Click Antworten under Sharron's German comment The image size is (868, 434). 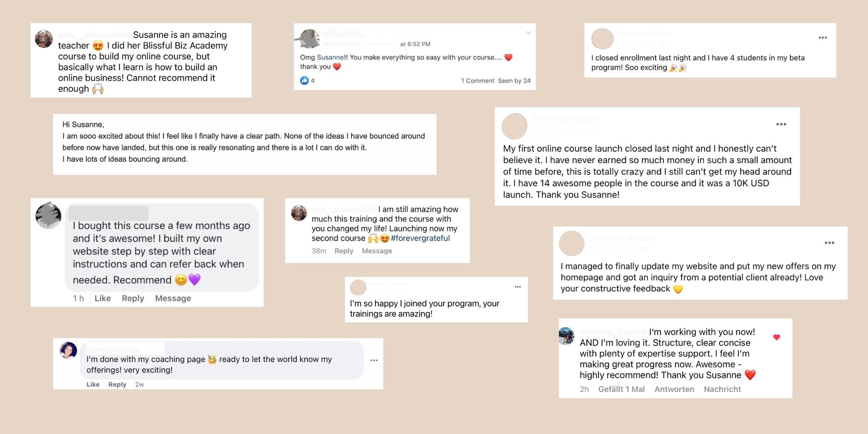(674, 389)
